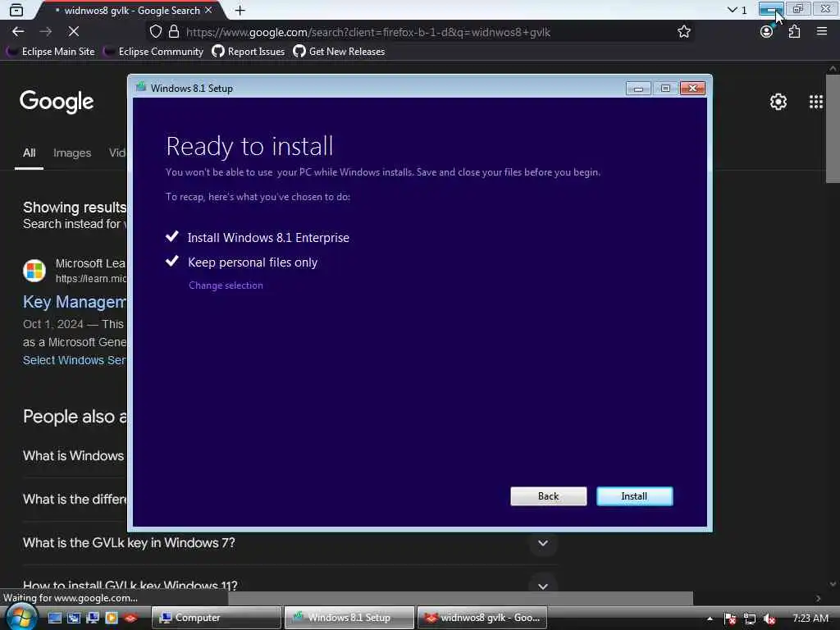Bookmark this page with the star icon
Image resolution: width=840 pixels, height=630 pixels.
point(683,32)
